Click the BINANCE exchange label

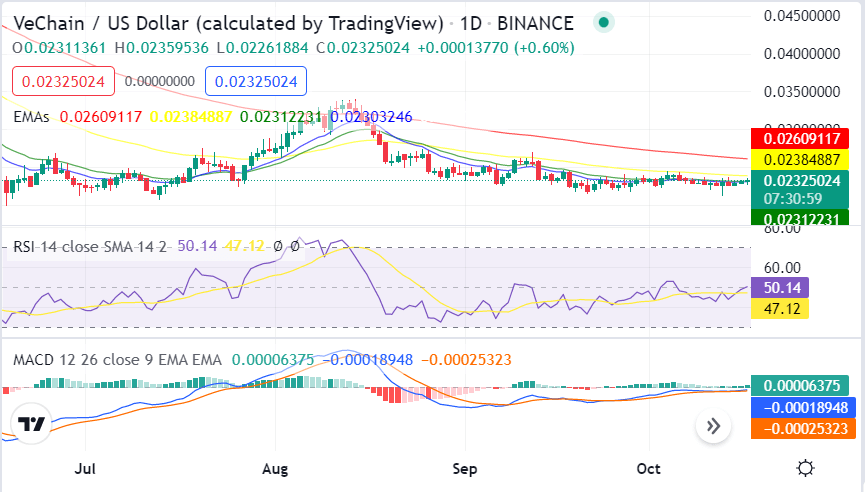point(535,24)
